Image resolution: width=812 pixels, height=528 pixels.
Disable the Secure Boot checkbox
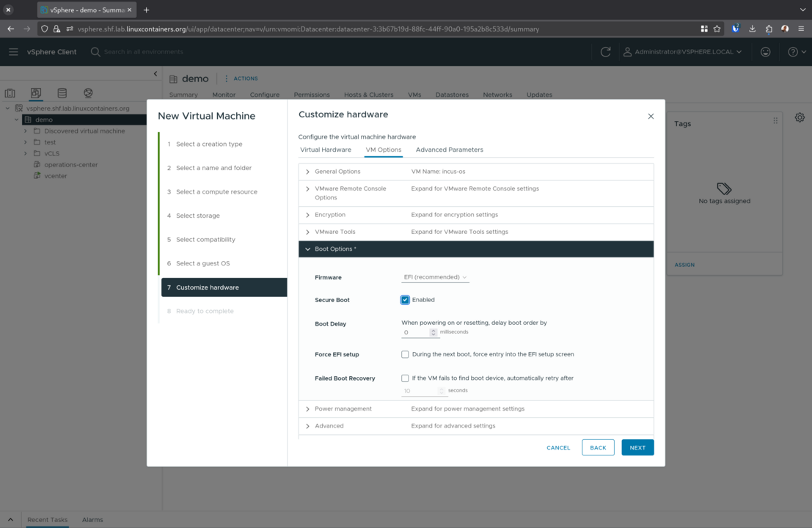(x=405, y=300)
